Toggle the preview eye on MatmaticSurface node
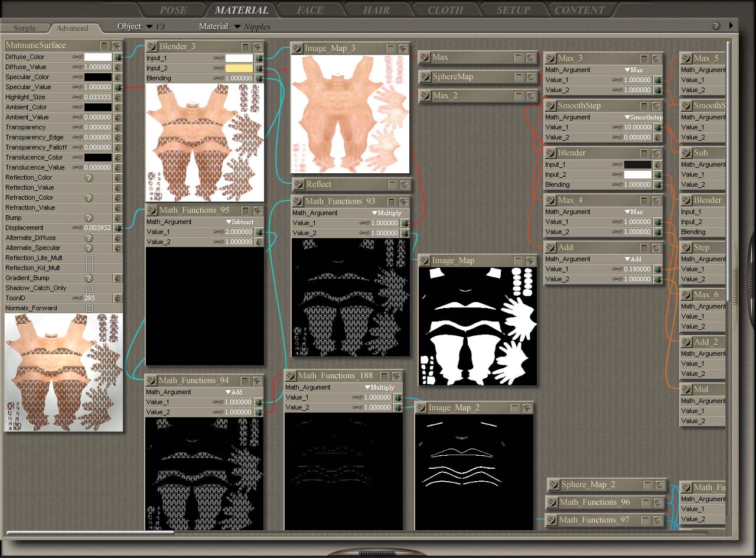 point(117,46)
